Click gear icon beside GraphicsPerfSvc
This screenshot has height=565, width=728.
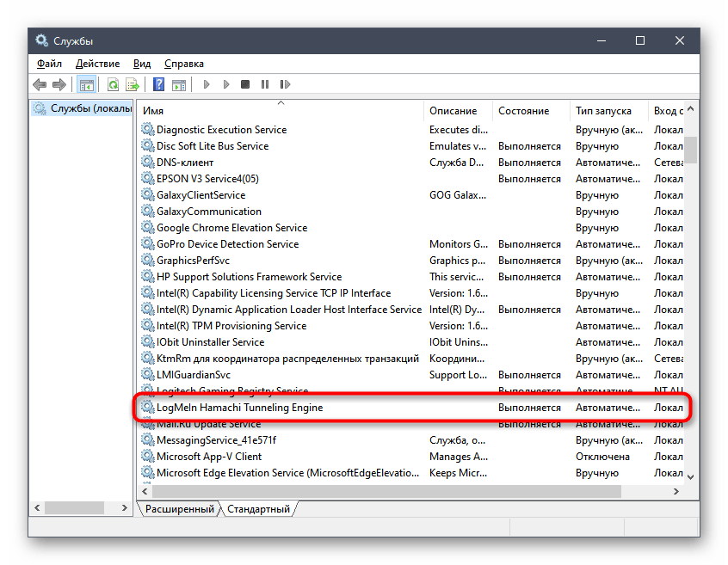[x=148, y=260]
